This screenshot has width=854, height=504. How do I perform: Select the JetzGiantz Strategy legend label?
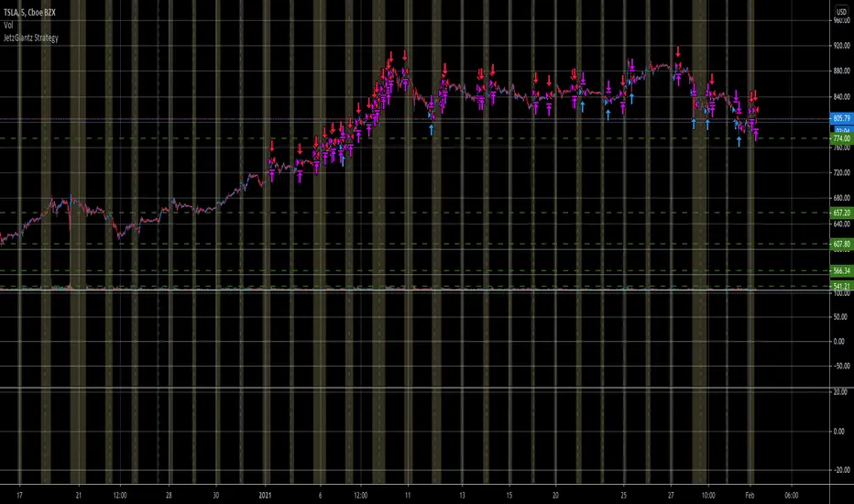(30, 38)
